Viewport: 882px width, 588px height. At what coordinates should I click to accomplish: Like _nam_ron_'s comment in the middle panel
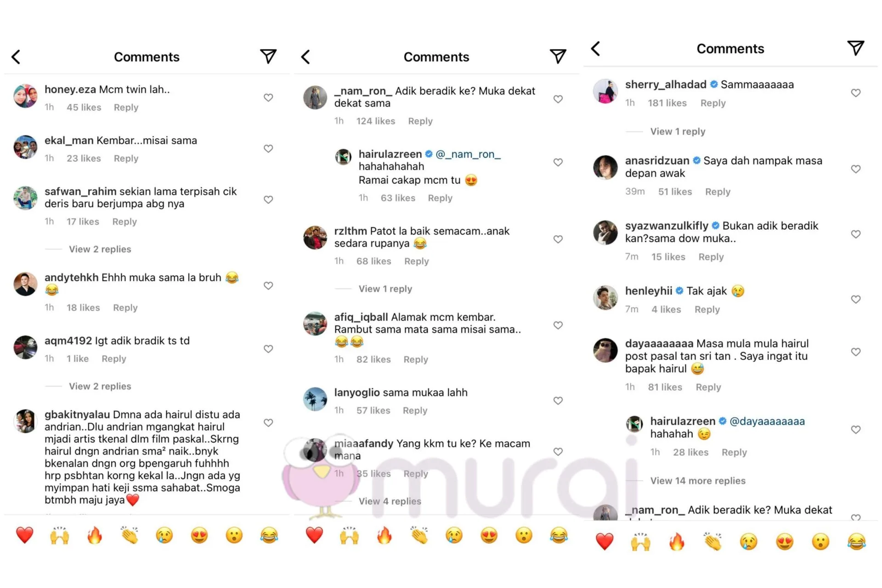coord(558,99)
